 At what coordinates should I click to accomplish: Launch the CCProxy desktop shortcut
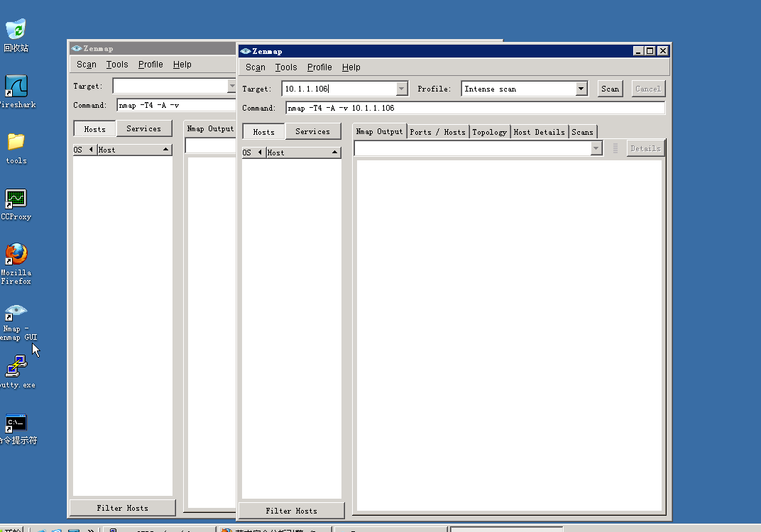pos(16,205)
